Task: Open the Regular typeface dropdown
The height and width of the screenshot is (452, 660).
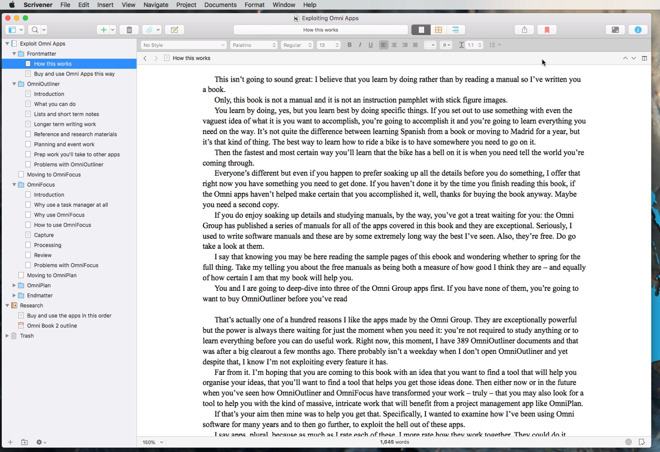Action: pos(297,45)
